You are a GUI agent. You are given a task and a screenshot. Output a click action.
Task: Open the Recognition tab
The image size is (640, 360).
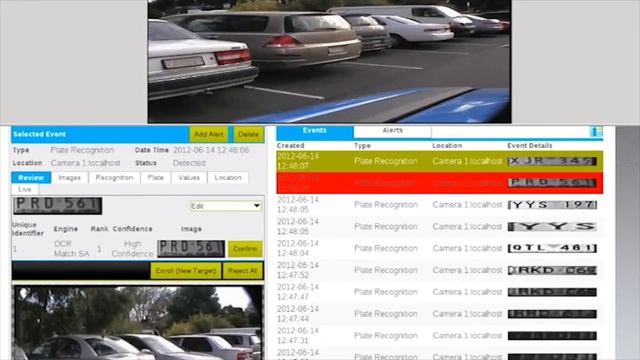tap(114, 178)
